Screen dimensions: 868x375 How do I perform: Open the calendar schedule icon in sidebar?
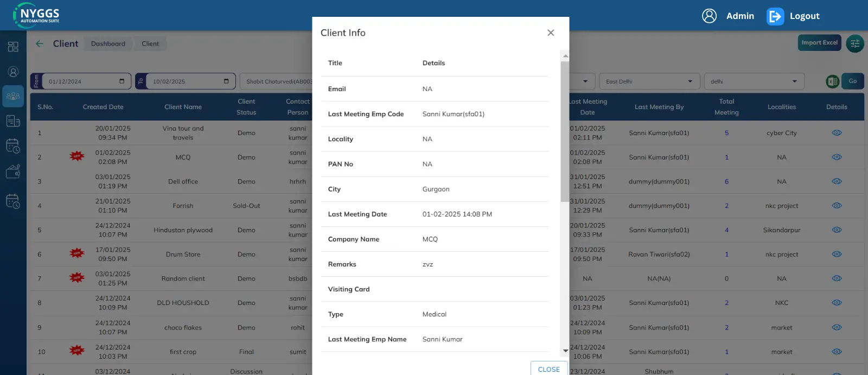13,146
